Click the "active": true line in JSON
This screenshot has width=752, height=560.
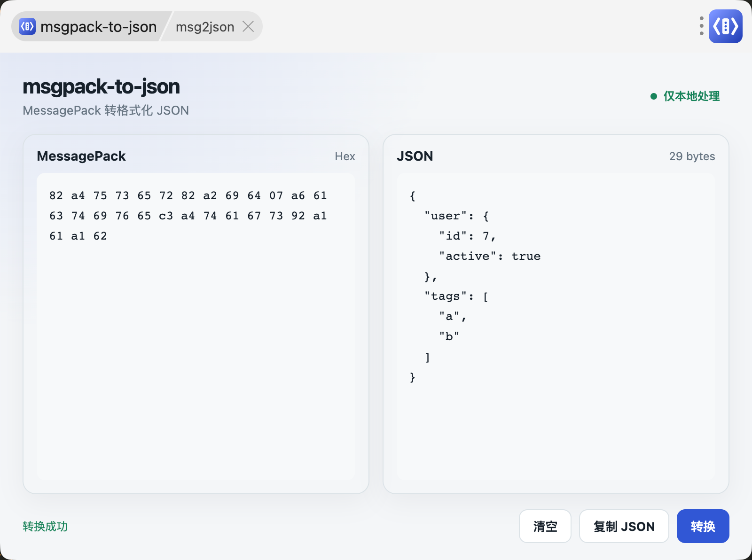click(490, 256)
